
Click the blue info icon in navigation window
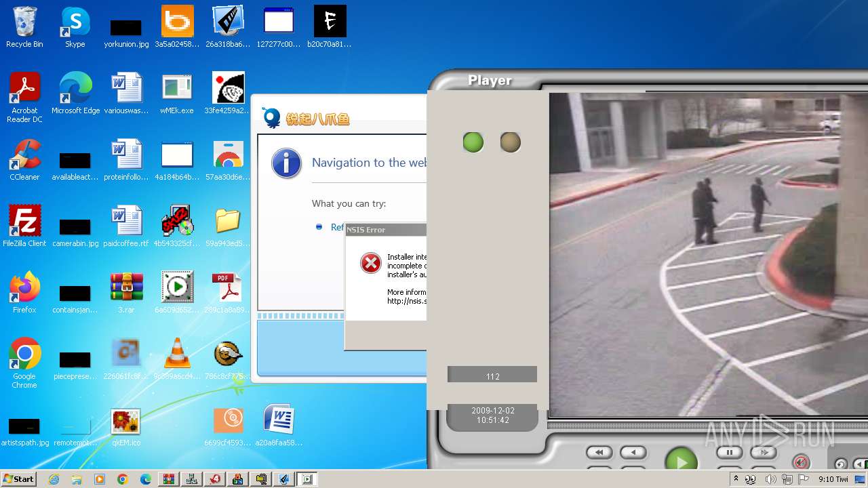click(286, 163)
